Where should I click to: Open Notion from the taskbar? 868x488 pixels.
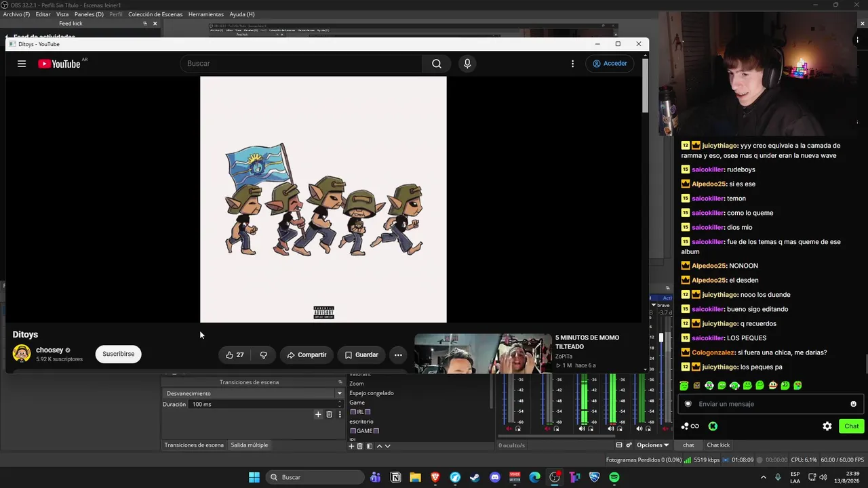(x=396, y=477)
